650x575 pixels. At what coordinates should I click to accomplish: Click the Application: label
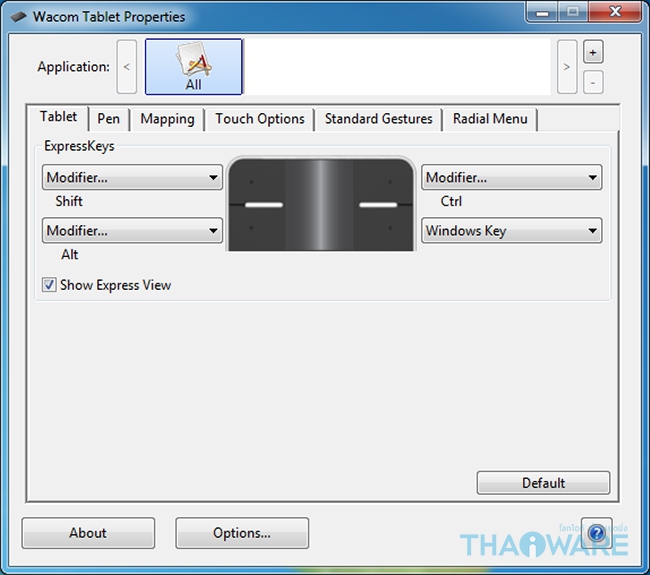tap(73, 67)
